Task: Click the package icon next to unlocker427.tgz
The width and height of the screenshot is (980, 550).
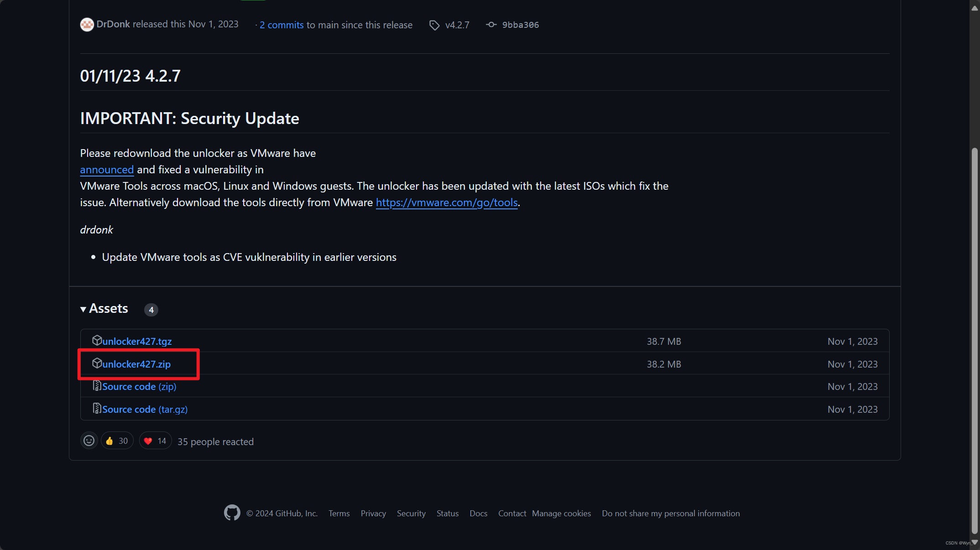Action: coord(97,340)
